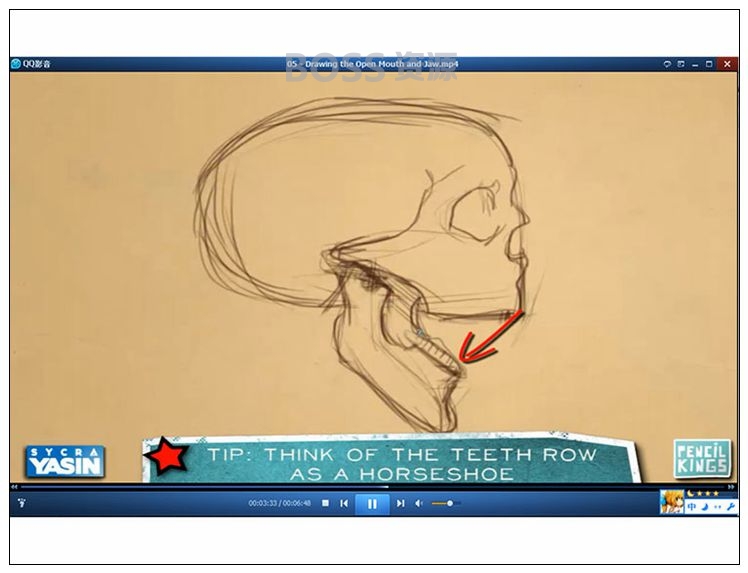Switch input language with 中 icon
The width and height of the screenshot is (748, 573).
click(x=692, y=507)
